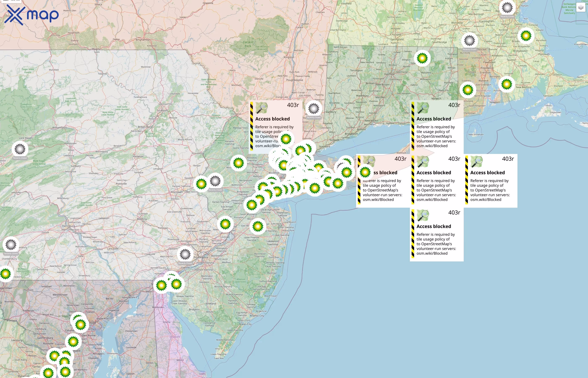Viewport: 588px width, 378px height.
Task: Open the Recently Closed marker near Patterson
Action: [x=314, y=109]
